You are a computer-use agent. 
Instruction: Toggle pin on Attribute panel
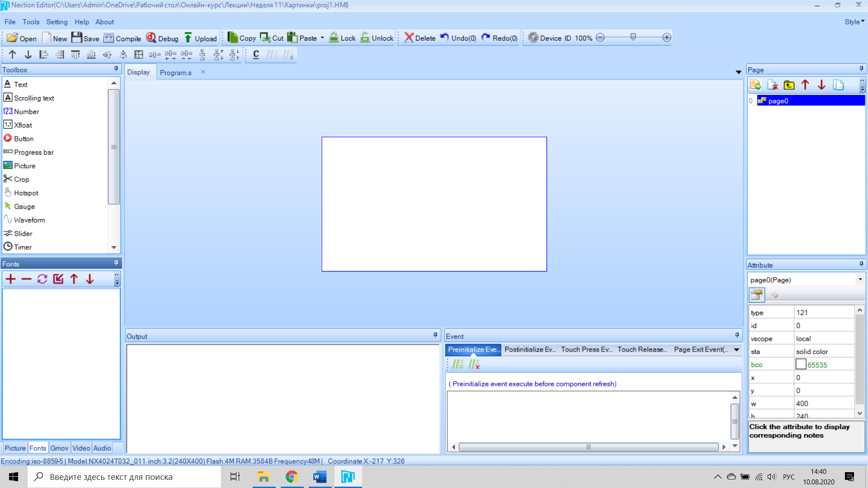(861, 264)
